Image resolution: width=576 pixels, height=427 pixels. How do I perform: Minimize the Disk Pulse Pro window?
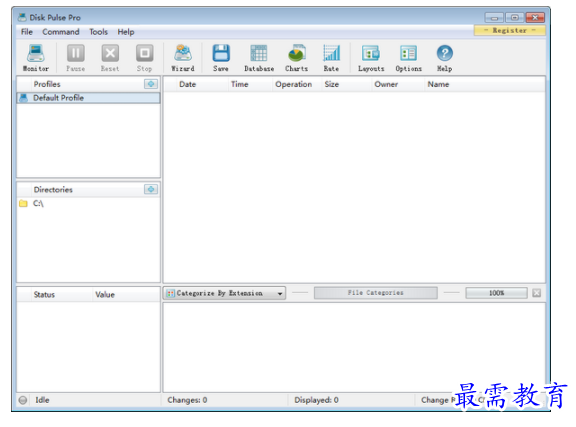click(x=494, y=17)
